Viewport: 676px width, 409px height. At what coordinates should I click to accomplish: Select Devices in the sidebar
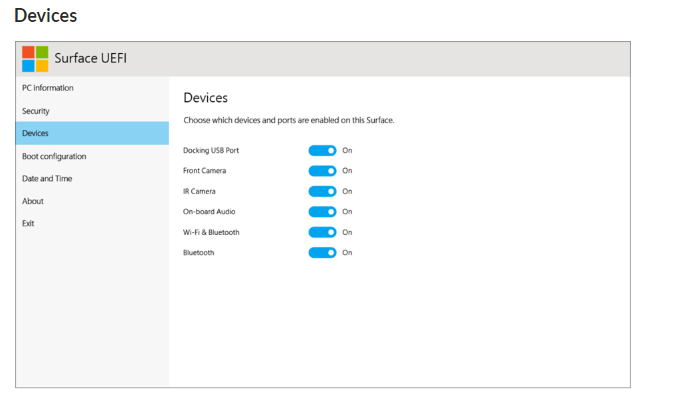pyautogui.click(x=92, y=133)
